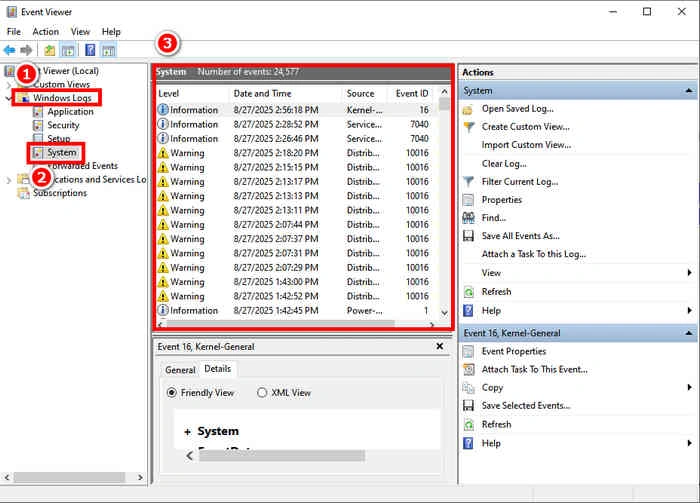
Task: Switch to the General tab
Action: coord(180,370)
